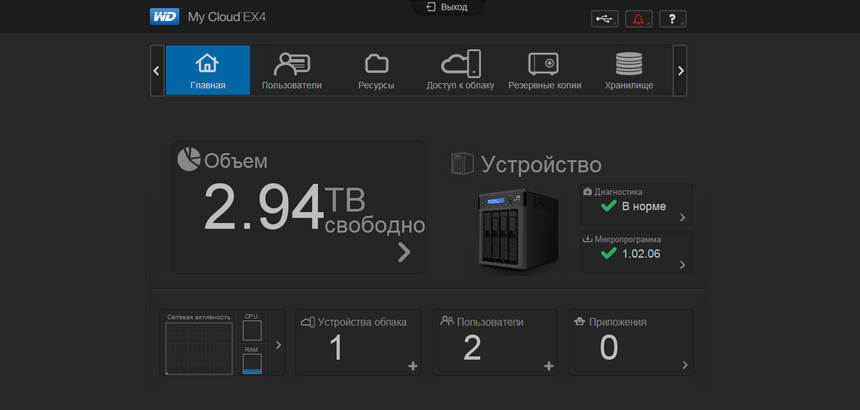Open Диагностика status panel
This screenshot has width=860, height=410.
tap(636, 205)
